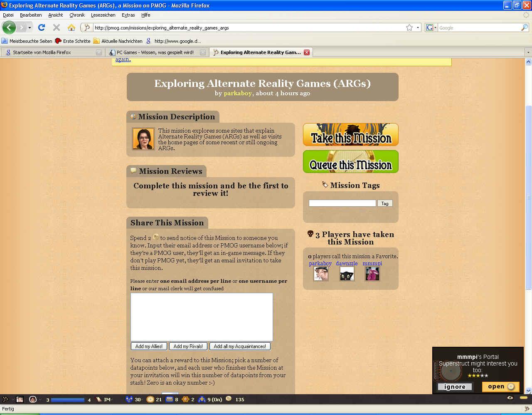Click the coin icon next to 'Spend 2'
The image size is (532, 415).
(x=156, y=237)
